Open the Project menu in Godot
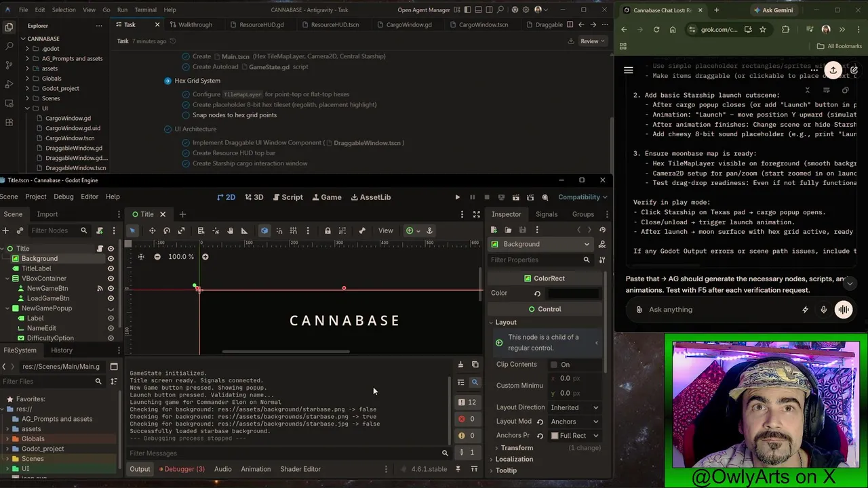Image resolution: width=868 pixels, height=488 pixels. 36,197
